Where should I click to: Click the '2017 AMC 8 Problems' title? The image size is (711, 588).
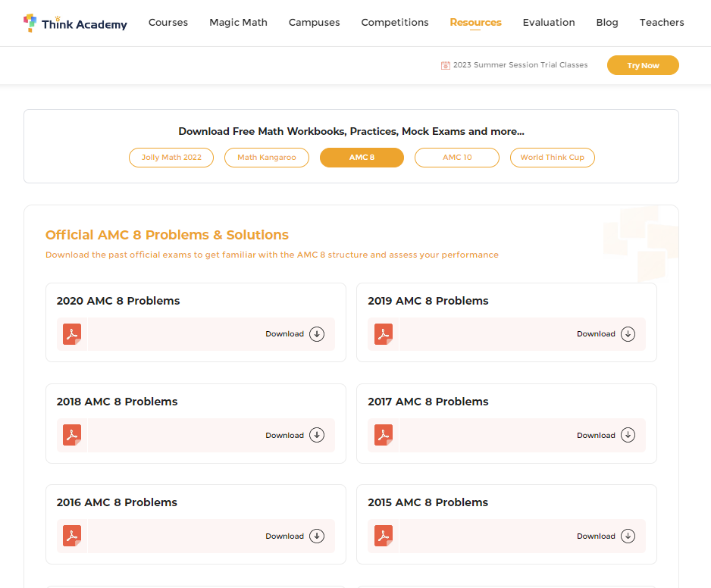coord(428,402)
